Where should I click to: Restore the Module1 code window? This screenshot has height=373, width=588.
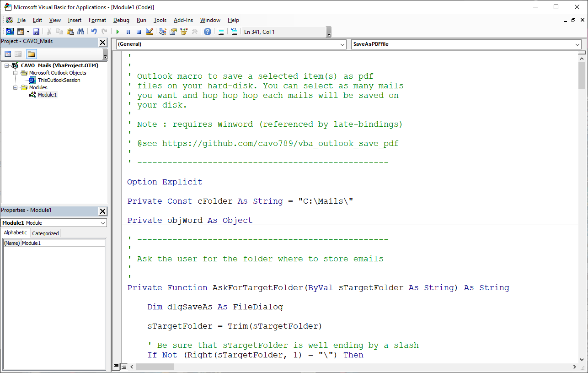573,20
